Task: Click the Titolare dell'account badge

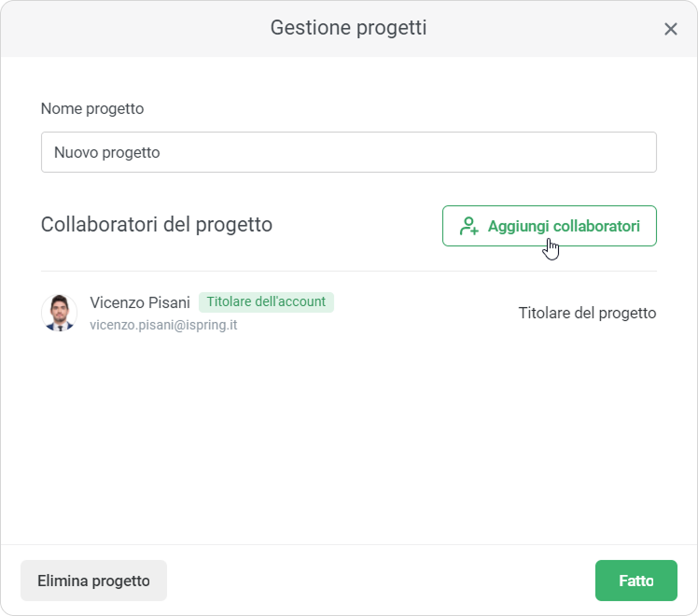Action: [266, 301]
